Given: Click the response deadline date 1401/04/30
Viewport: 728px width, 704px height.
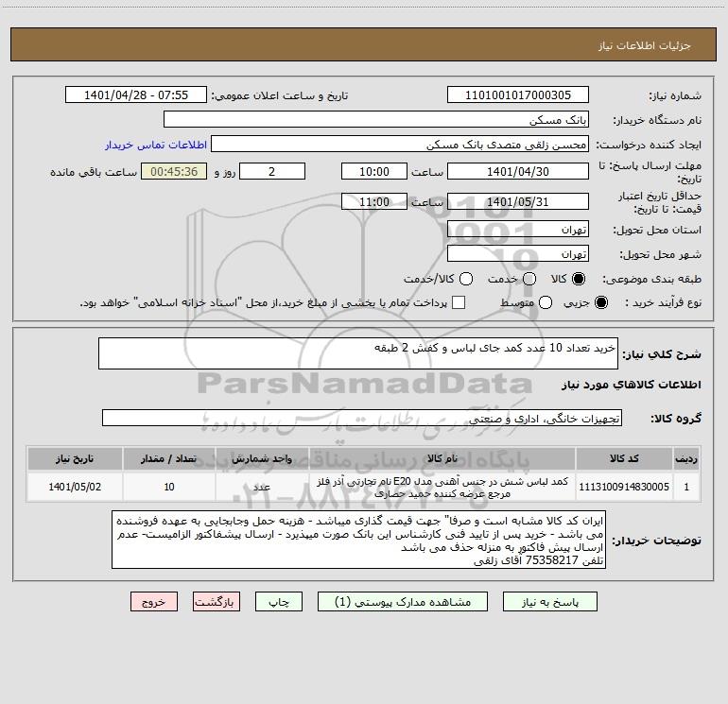Looking at the screenshot, I should (518, 171).
